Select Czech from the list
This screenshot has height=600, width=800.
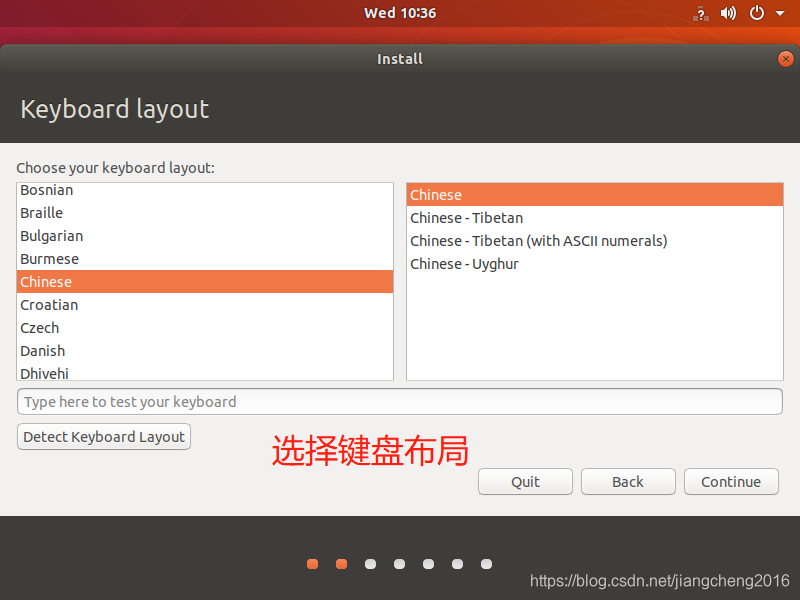click(205, 328)
